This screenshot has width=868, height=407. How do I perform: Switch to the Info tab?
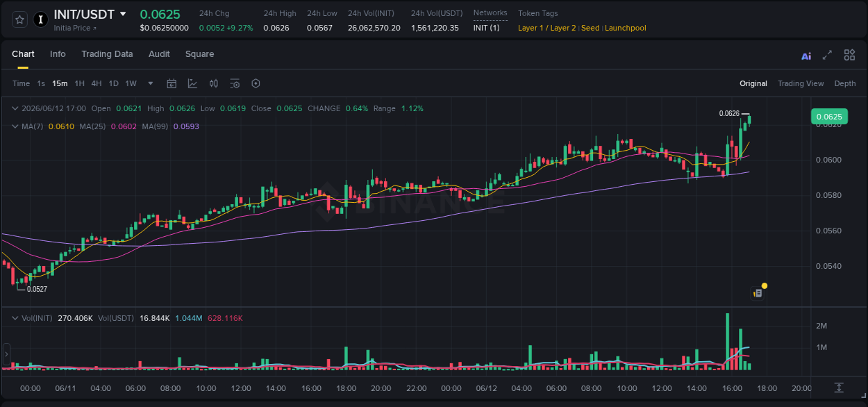(58, 54)
